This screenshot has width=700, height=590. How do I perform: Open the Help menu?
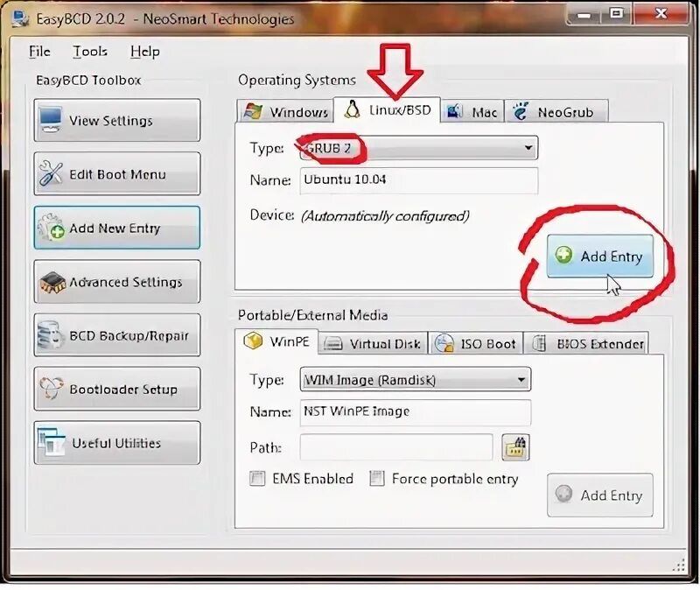point(144,52)
